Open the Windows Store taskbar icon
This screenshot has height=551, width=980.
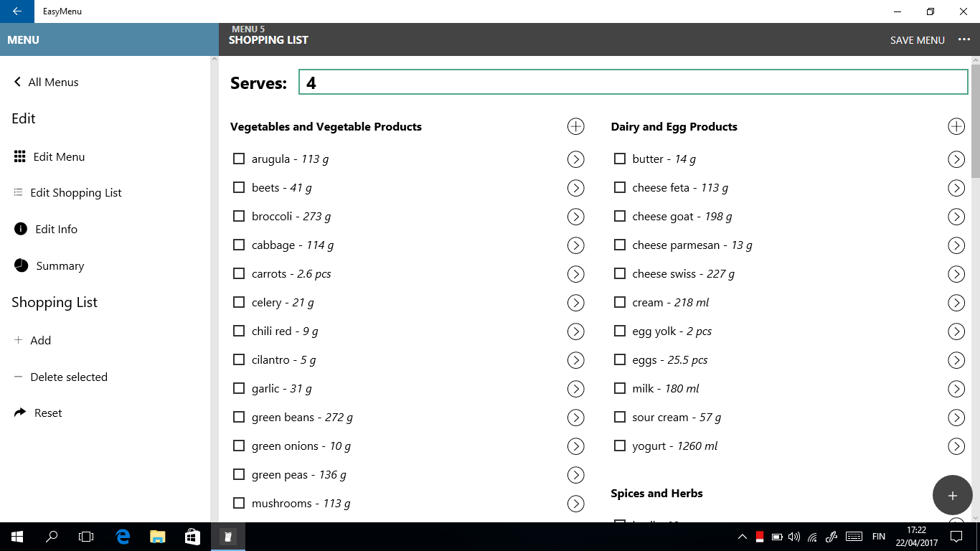click(192, 536)
